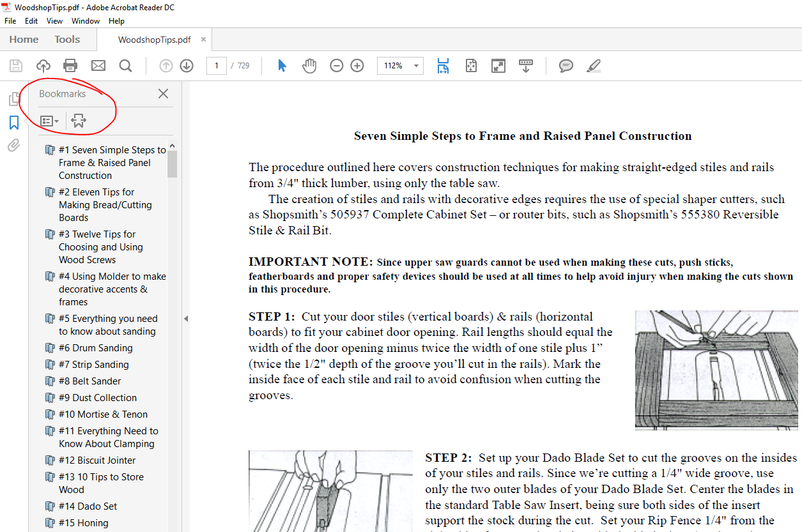Switch to the Home tab

(x=24, y=40)
